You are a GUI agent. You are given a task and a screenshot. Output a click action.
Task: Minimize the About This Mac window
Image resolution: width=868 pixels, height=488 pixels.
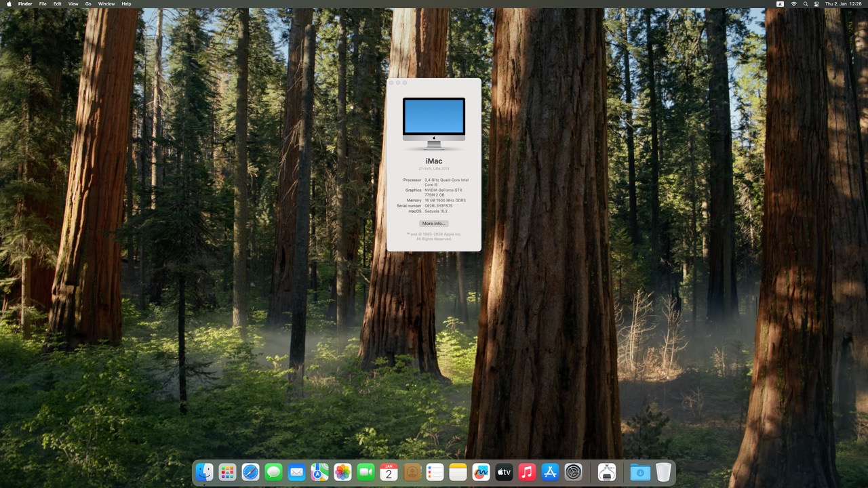[x=398, y=83]
